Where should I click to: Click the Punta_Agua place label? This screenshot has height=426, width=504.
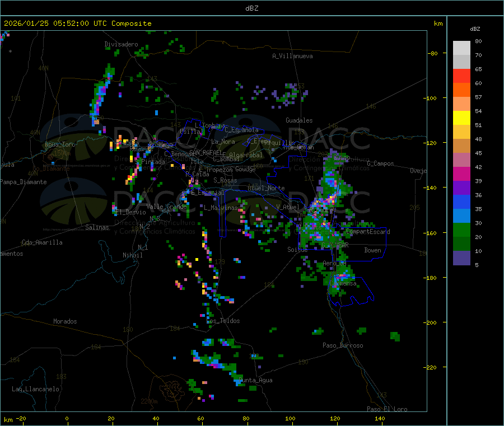pos(255,380)
